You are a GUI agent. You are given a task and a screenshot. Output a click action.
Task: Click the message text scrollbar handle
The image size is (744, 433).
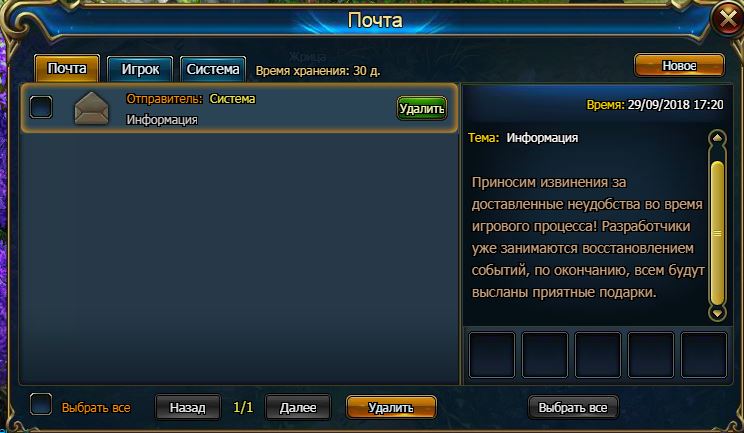717,233
